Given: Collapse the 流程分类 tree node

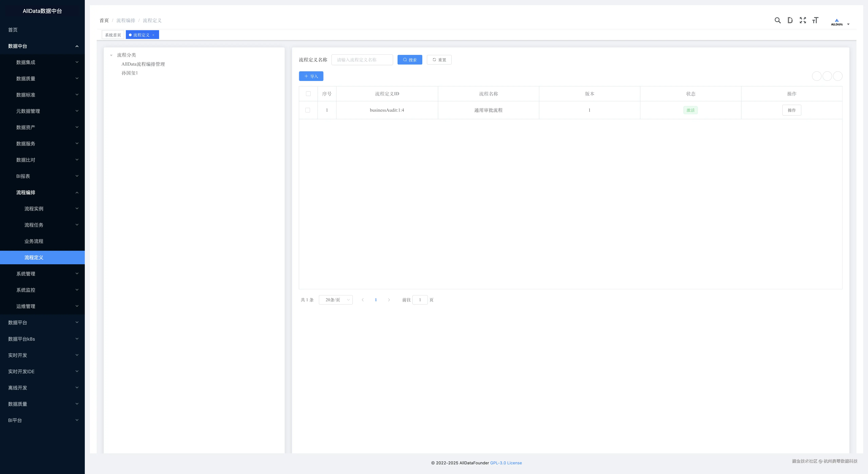Looking at the screenshot, I should [x=111, y=55].
